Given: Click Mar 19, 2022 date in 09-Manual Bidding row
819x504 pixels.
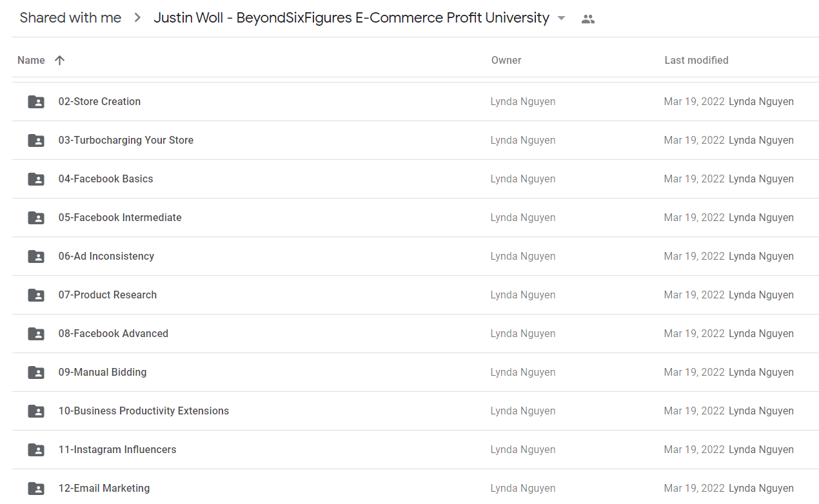Looking at the screenshot, I should (695, 373).
